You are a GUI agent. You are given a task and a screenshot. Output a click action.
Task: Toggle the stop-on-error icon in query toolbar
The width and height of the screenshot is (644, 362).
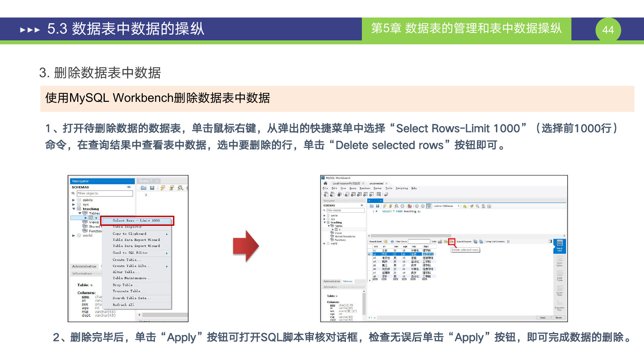(410, 206)
